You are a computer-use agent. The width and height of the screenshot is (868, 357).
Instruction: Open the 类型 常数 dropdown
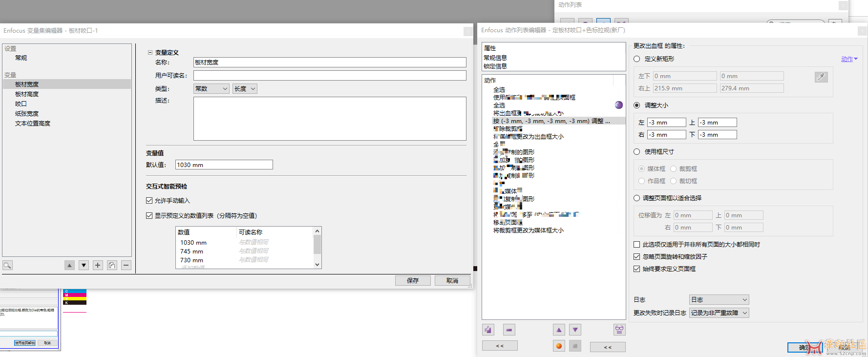[x=212, y=89]
